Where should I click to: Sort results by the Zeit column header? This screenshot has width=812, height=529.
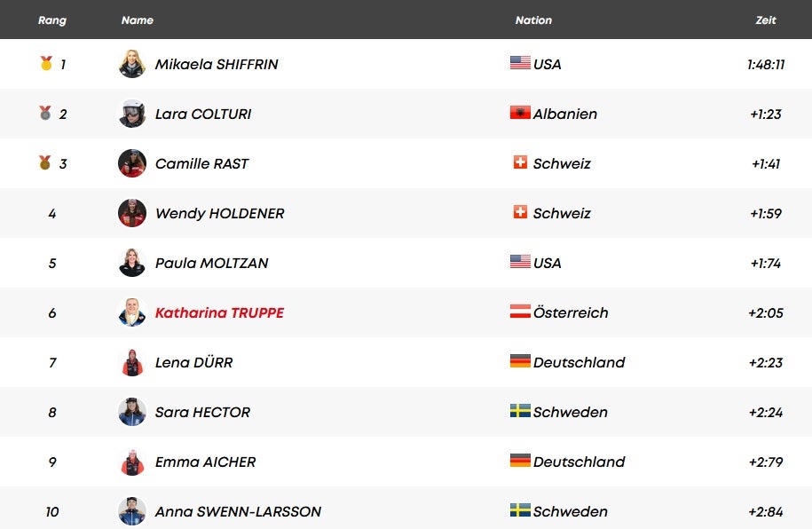pos(766,20)
